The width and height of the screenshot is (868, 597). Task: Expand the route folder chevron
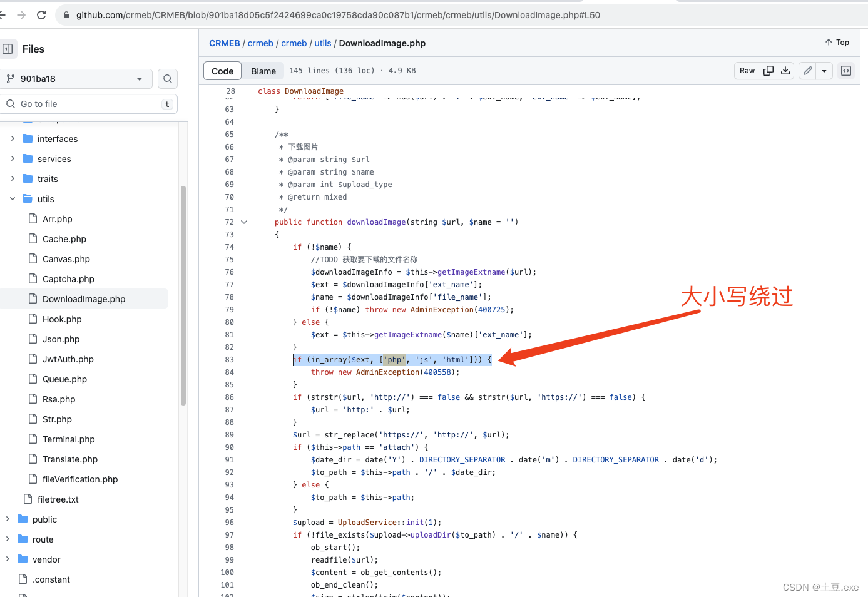[x=8, y=539]
